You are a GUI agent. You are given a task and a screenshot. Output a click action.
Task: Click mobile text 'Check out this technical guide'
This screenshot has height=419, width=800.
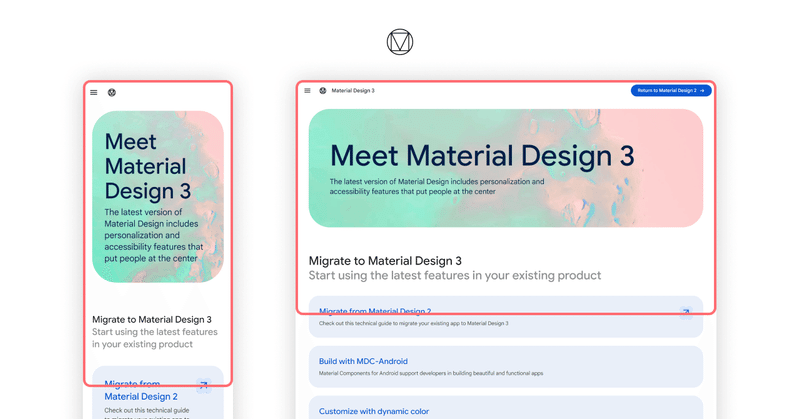pyautogui.click(x=147, y=410)
